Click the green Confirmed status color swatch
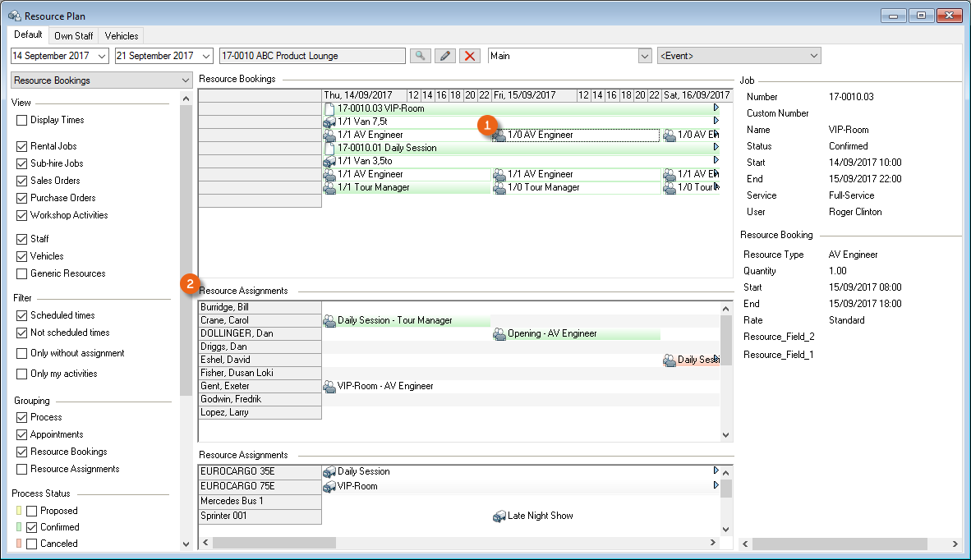 pyautogui.click(x=19, y=527)
